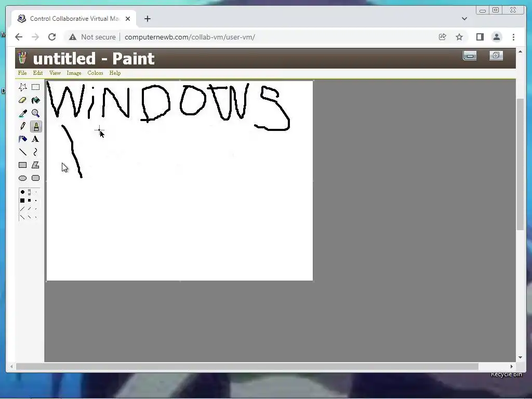Click the Paint title bar palette icon
Screen dimensions: 532x399
(23, 57)
